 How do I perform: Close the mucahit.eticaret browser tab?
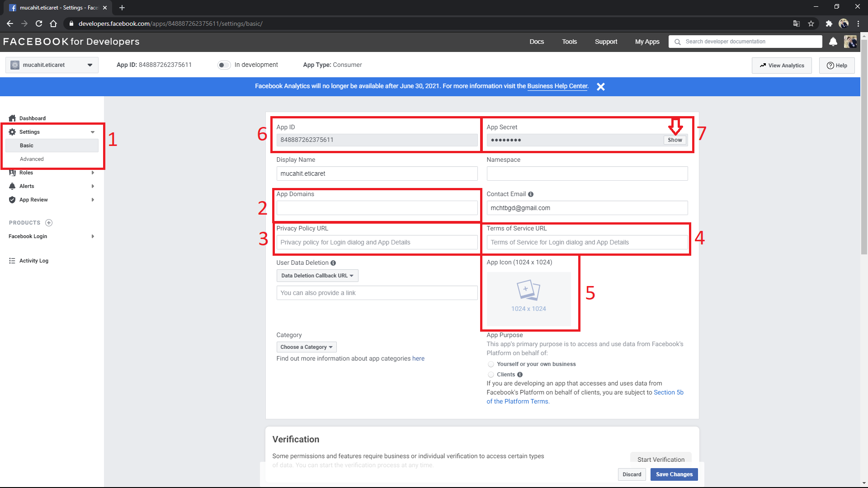point(105,8)
